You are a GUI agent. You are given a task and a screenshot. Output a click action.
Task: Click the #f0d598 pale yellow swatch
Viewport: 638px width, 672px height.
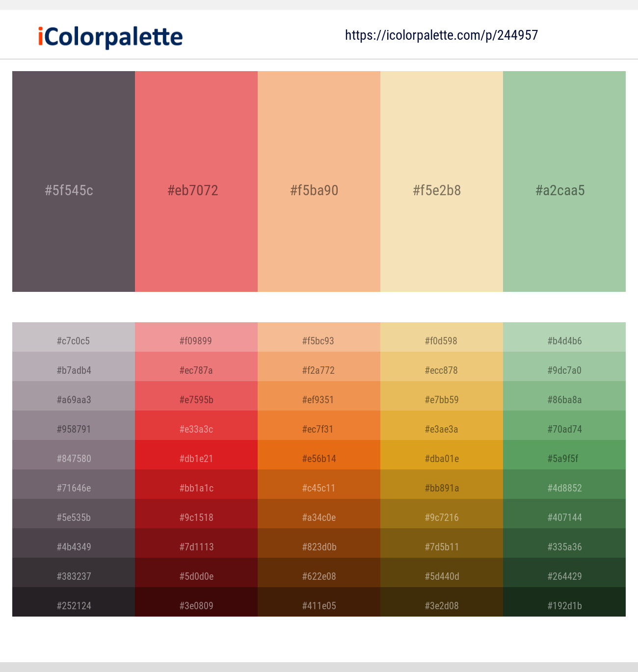tap(441, 341)
